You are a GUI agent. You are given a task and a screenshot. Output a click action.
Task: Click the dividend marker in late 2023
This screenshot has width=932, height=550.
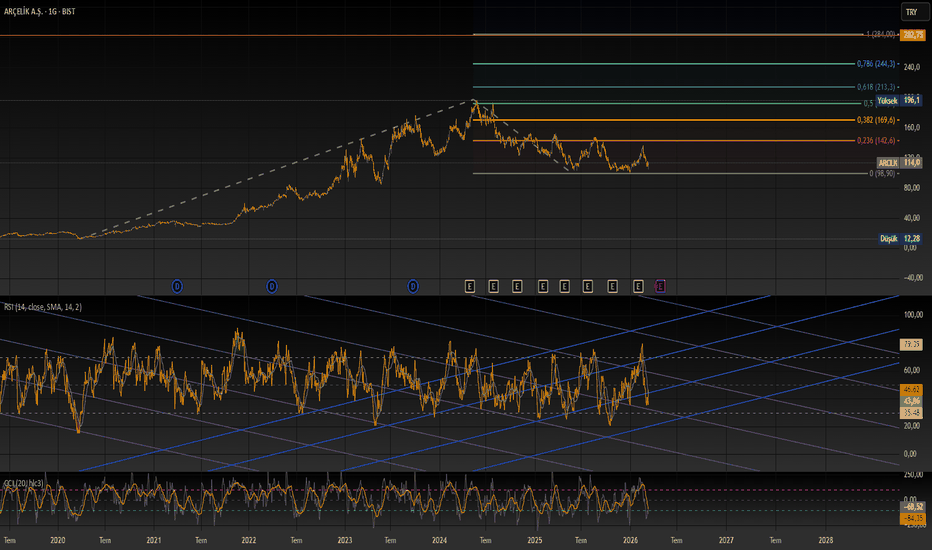point(412,286)
